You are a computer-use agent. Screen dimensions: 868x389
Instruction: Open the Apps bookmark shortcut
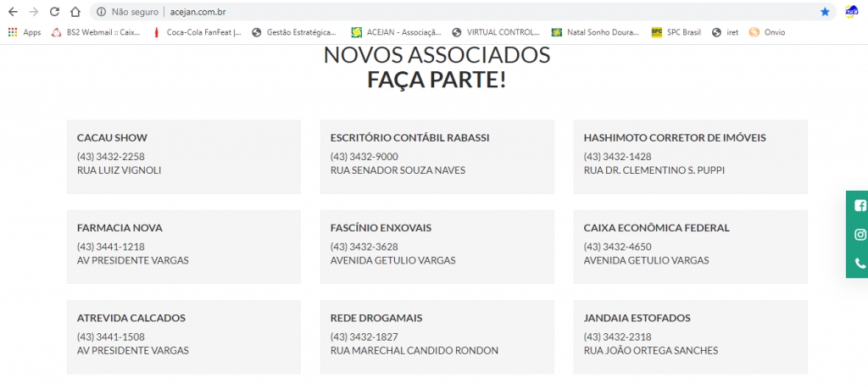25,33
